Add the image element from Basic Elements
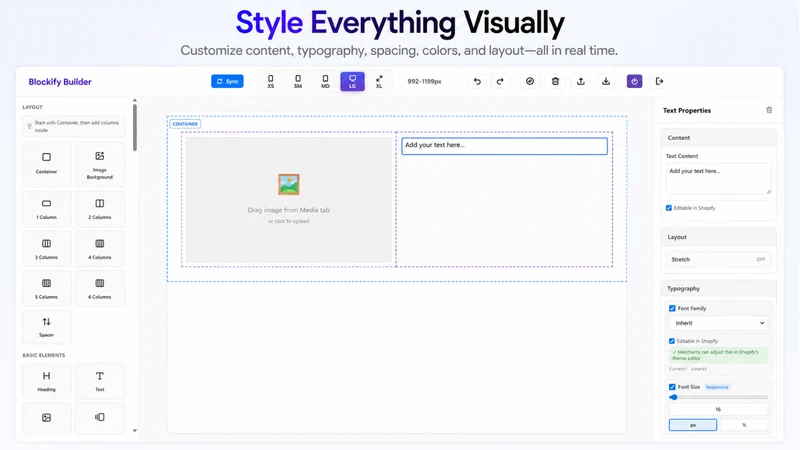Image resolution: width=800 pixels, height=450 pixels. [x=46, y=418]
